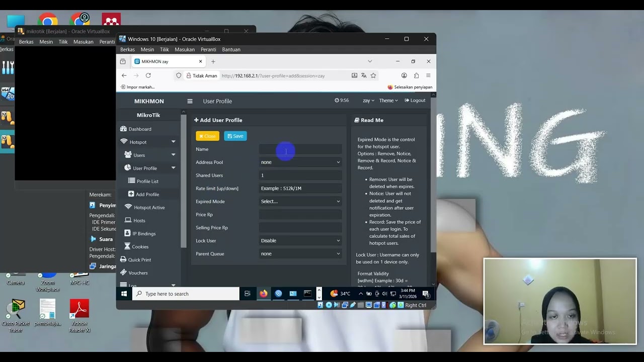Open Profile List from the sidebar
The image size is (644, 362).
[x=143, y=182]
